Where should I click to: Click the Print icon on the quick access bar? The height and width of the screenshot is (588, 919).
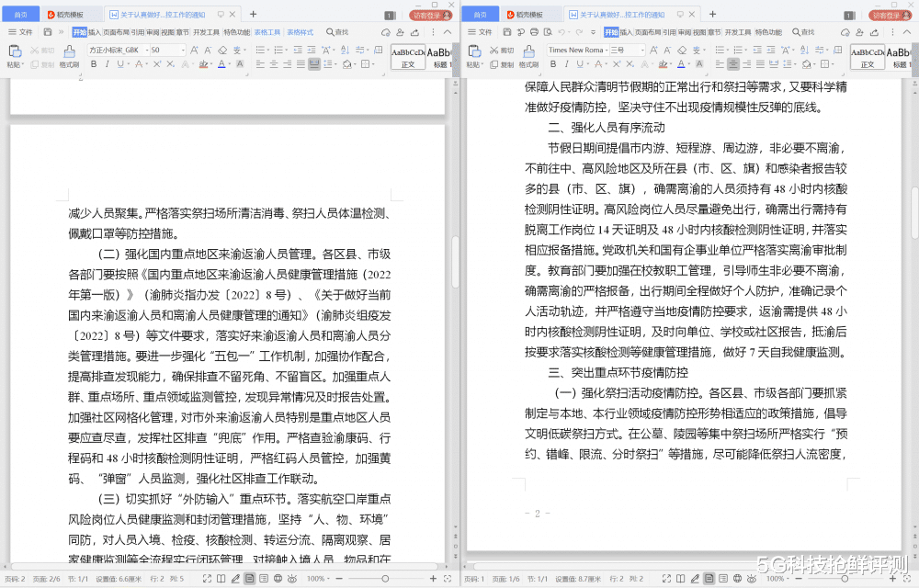[x=532, y=32]
